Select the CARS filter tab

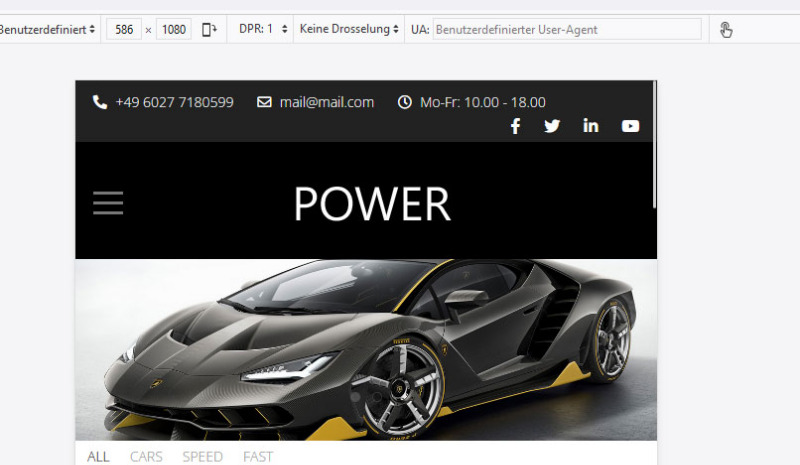pyautogui.click(x=146, y=456)
